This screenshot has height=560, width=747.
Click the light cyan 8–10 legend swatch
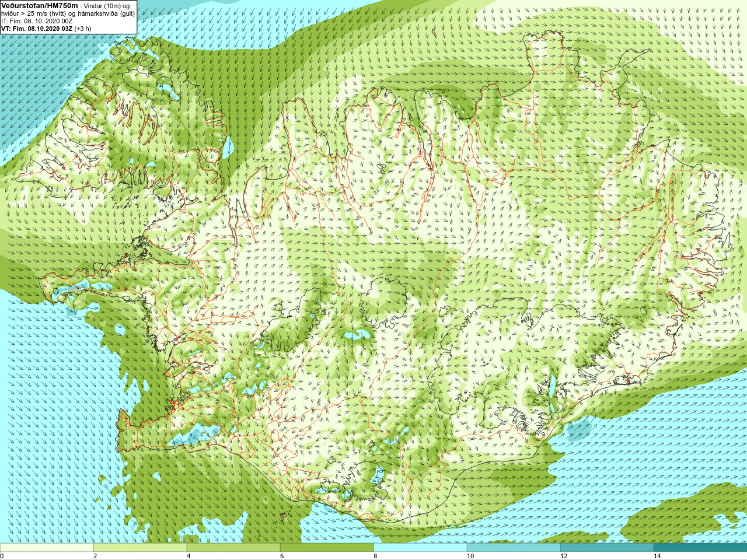(x=420, y=548)
